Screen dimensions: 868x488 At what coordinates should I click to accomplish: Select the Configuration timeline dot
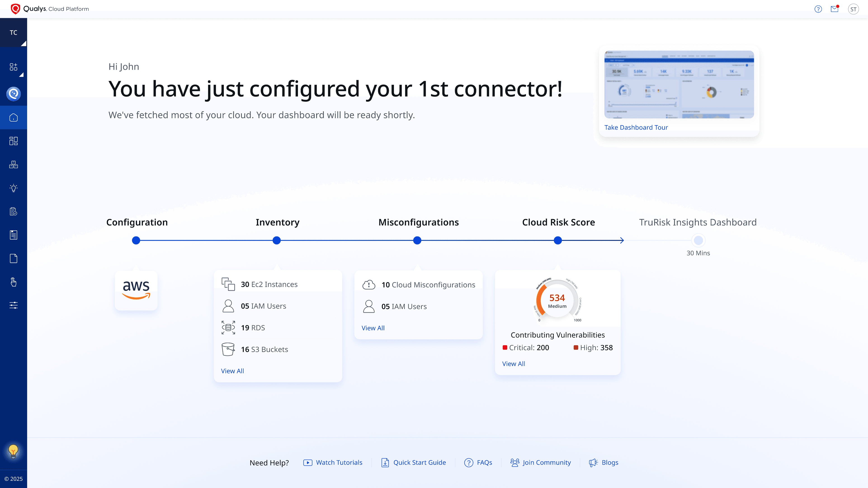pos(136,240)
